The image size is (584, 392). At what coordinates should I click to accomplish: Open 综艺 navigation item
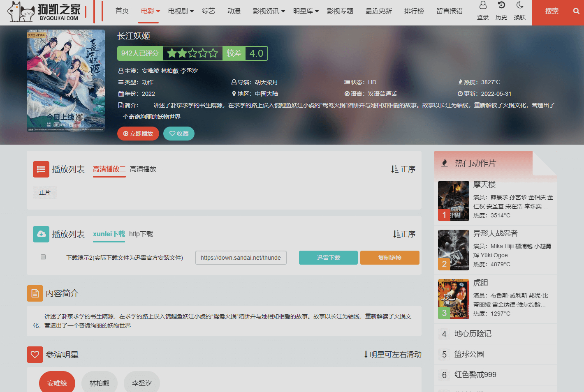(x=209, y=11)
